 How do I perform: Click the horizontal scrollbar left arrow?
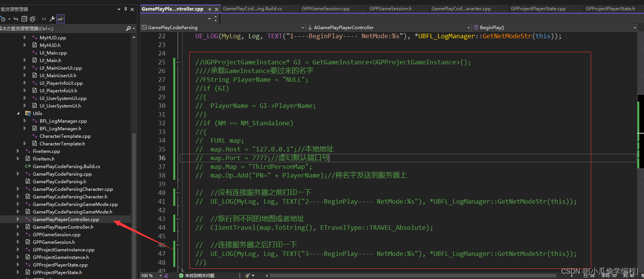click(x=266, y=276)
